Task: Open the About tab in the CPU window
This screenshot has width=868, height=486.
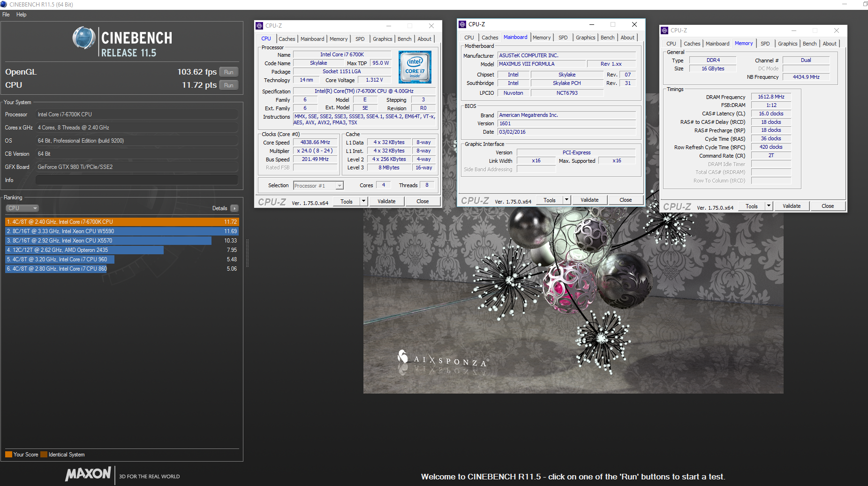Action: click(424, 39)
